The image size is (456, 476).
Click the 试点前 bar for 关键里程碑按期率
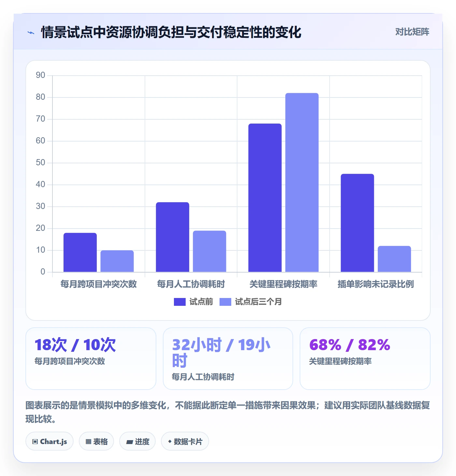click(x=265, y=198)
